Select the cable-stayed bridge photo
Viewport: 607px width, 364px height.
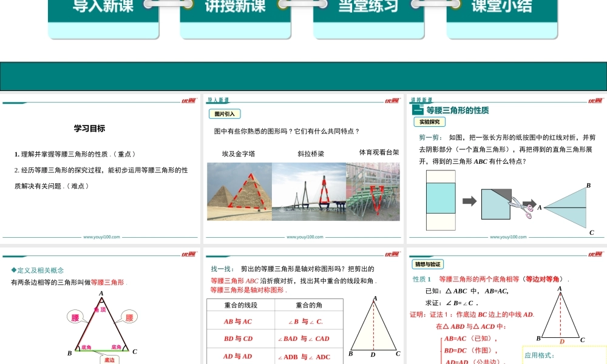pyautogui.click(x=309, y=192)
